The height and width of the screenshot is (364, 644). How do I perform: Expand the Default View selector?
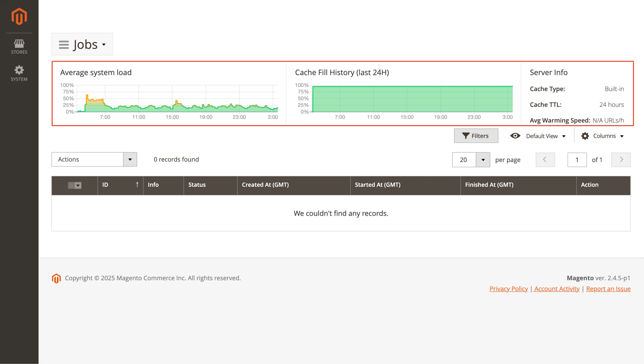point(546,136)
